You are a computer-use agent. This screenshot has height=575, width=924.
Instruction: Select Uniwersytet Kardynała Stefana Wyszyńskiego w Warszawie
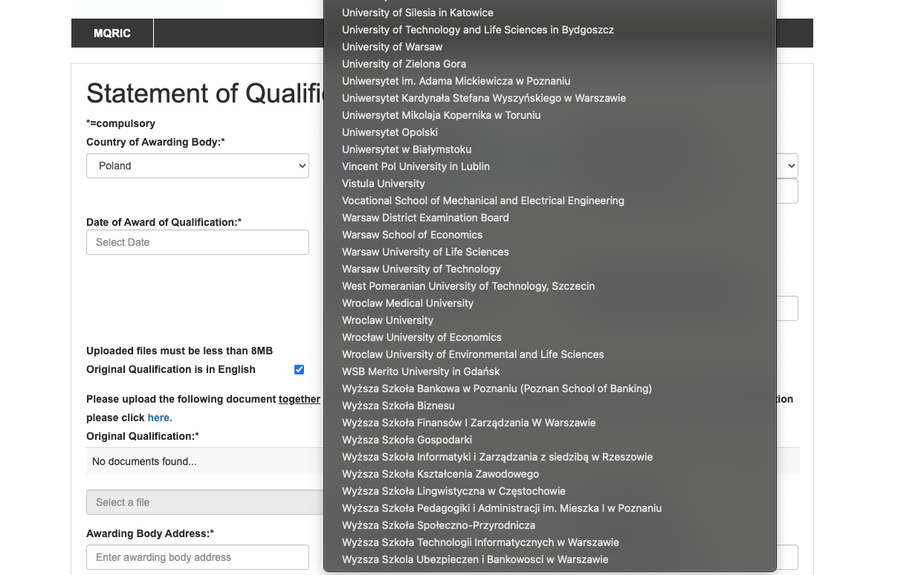coord(550,98)
